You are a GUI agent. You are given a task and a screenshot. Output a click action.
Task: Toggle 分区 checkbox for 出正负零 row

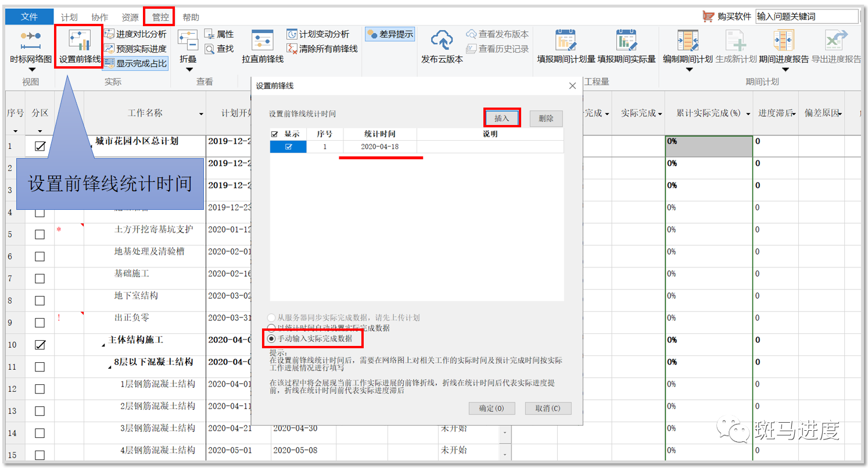click(40, 323)
